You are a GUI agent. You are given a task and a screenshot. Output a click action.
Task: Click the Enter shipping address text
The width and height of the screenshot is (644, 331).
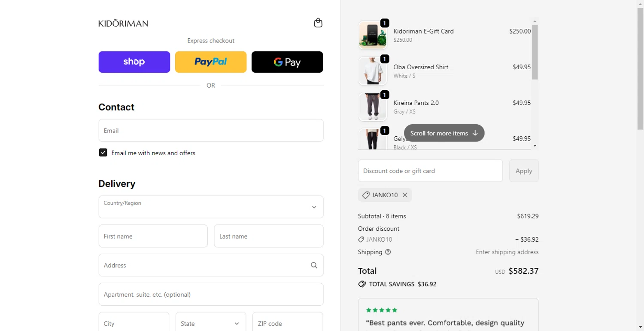point(507,252)
